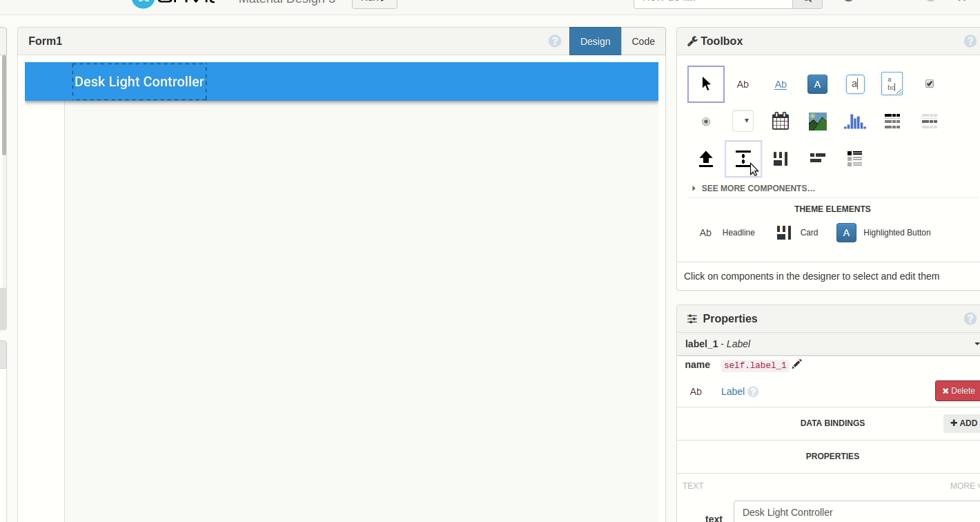Pick the Plot bar chart component
This screenshot has height=522, width=980.
coord(854,122)
